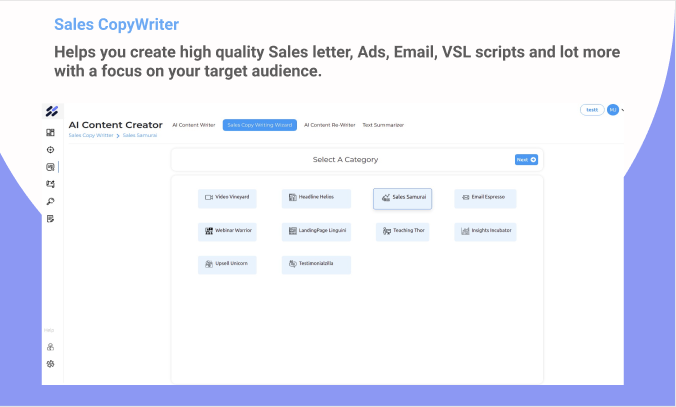
Task: Switch to AI Content Writer tab
Action: tap(194, 125)
